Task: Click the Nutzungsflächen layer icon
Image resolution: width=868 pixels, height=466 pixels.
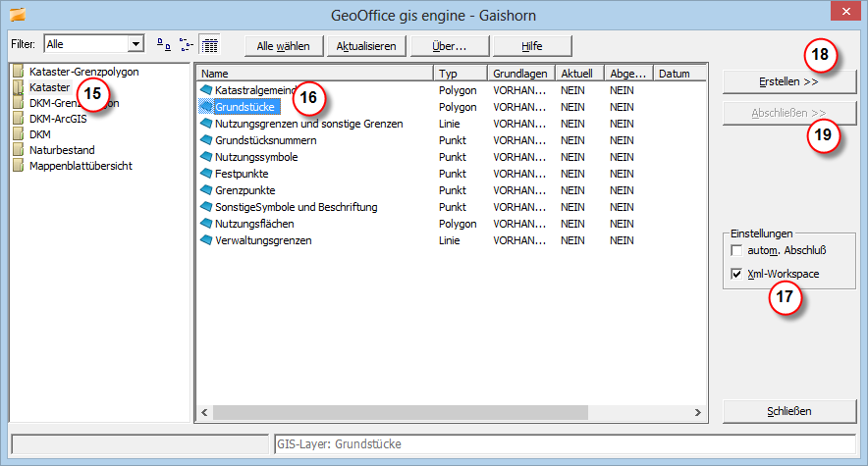Action: [x=206, y=223]
